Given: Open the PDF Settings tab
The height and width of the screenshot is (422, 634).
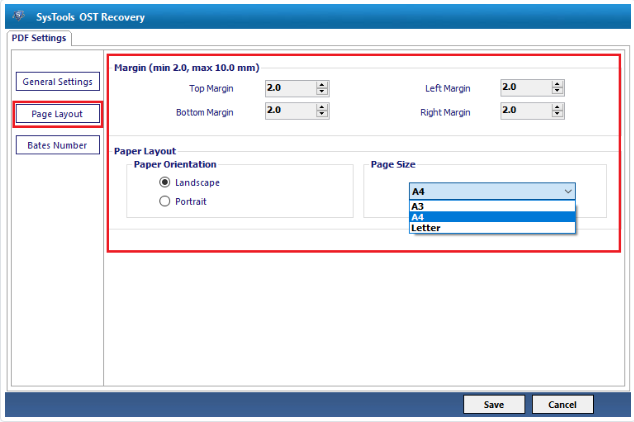Looking at the screenshot, I should tap(39, 38).
